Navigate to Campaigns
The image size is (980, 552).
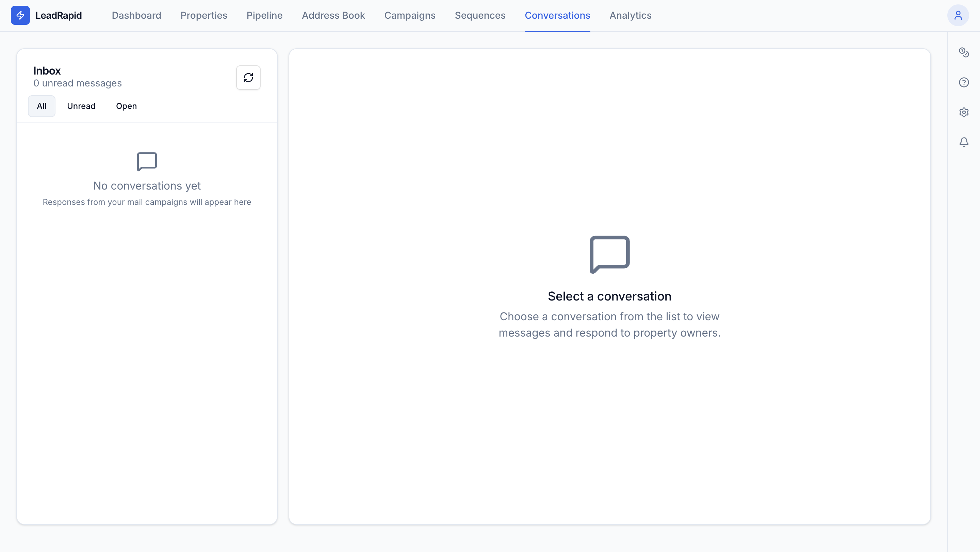click(x=410, y=15)
